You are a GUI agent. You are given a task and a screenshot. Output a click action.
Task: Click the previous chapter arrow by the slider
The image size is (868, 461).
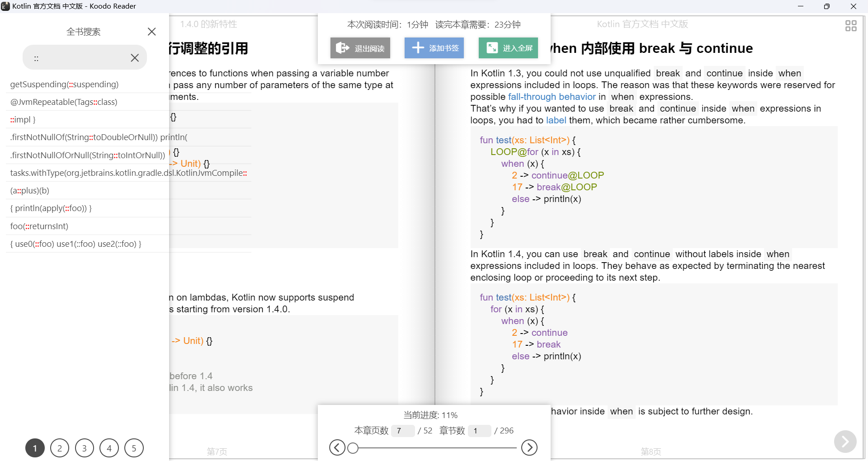(337, 447)
